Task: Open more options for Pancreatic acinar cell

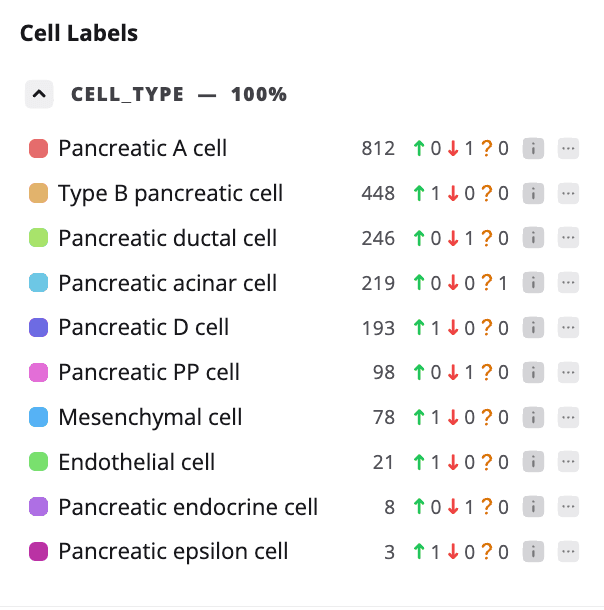Action: [568, 284]
